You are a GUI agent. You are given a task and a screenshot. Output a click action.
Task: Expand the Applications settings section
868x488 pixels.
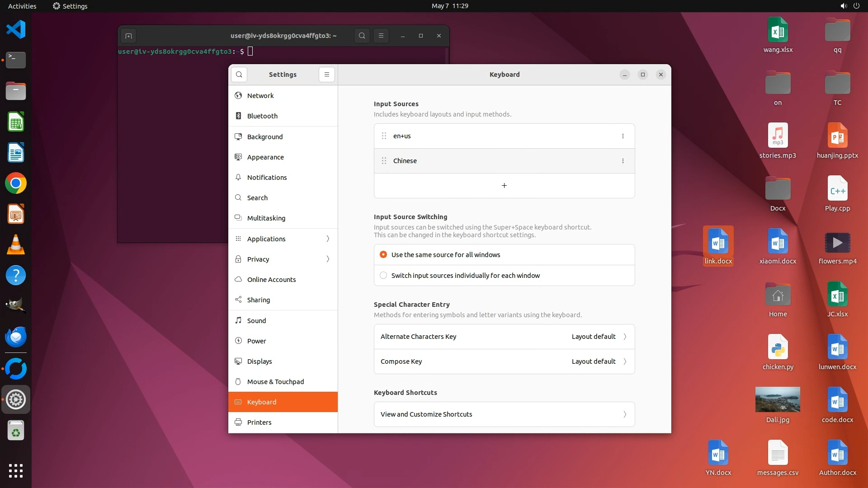283,239
